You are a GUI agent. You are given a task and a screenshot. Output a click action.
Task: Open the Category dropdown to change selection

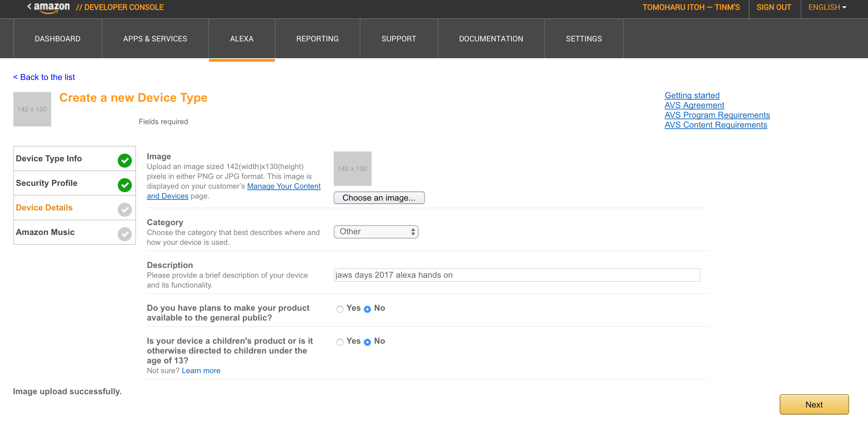point(376,231)
